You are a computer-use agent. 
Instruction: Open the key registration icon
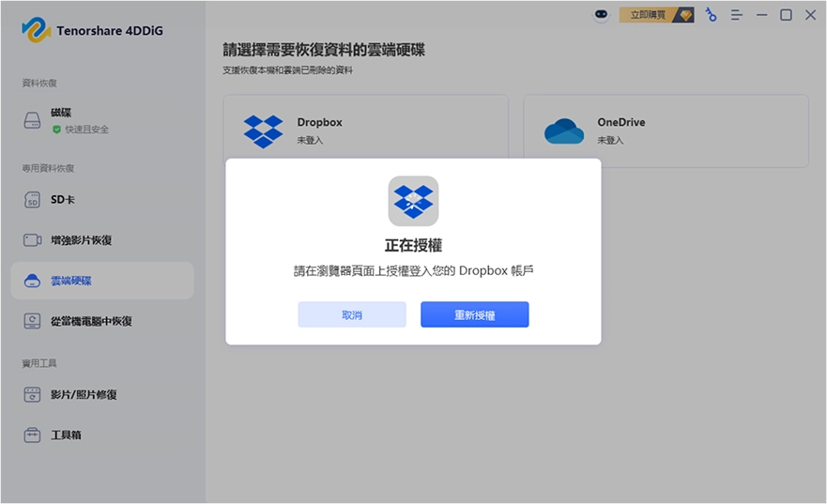click(712, 15)
